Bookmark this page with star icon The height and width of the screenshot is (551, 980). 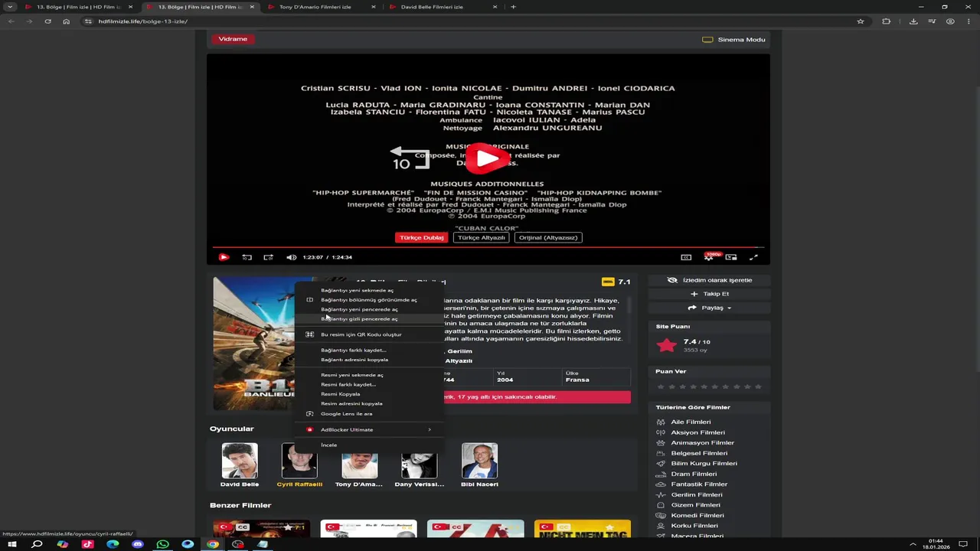861,21
